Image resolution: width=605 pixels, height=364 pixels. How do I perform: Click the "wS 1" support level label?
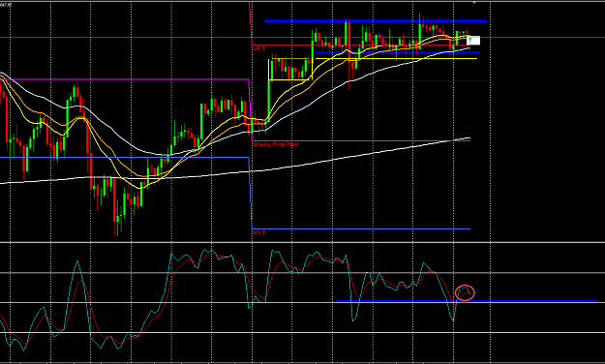click(x=258, y=232)
